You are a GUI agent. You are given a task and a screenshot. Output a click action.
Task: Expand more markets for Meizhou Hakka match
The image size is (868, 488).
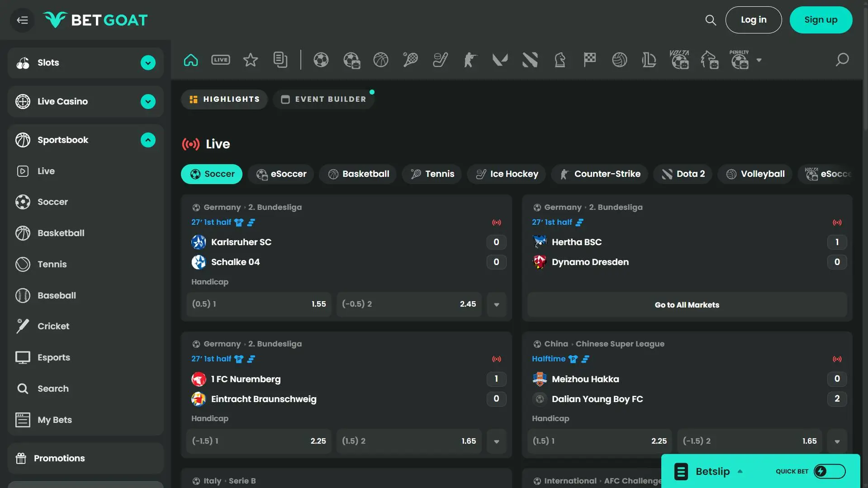(837, 441)
